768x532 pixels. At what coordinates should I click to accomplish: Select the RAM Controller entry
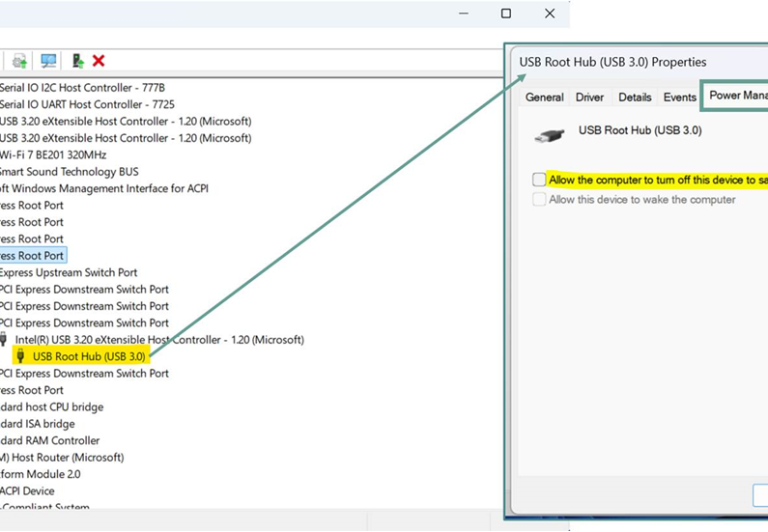pos(50,440)
